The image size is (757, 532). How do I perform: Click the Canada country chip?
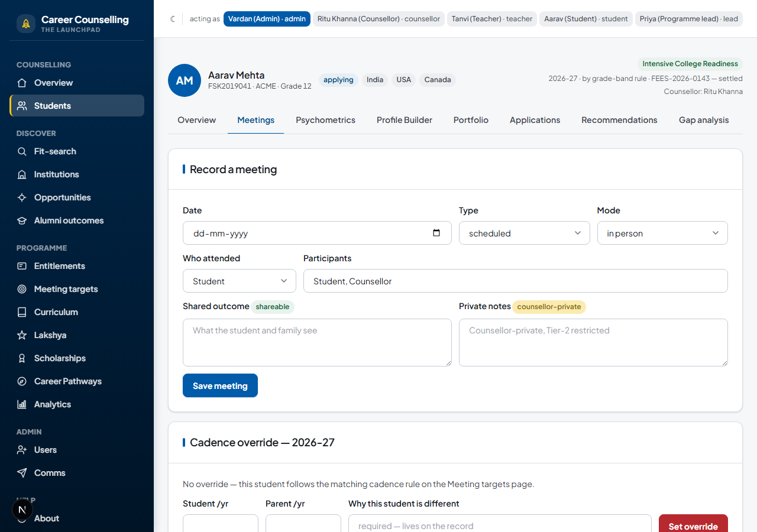pyautogui.click(x=438, y=80)
